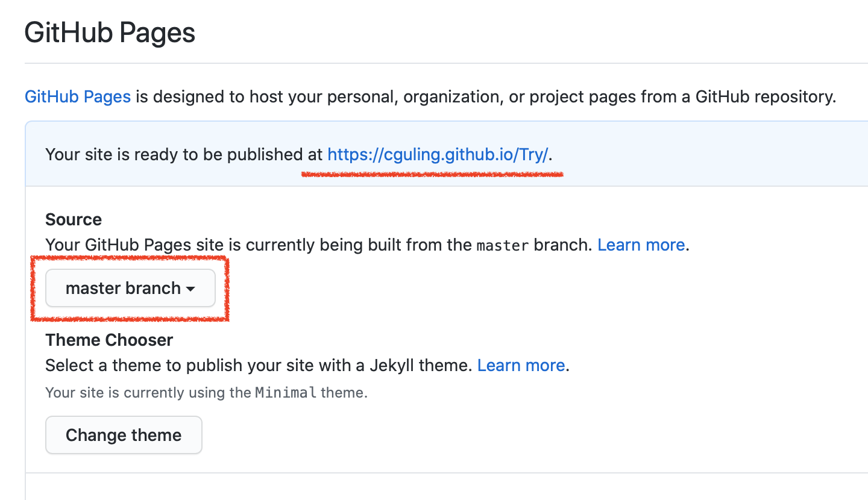868x500 pixels.
Task: Follow the GitHub Pages intro link
Action: [x=78, y=96]
